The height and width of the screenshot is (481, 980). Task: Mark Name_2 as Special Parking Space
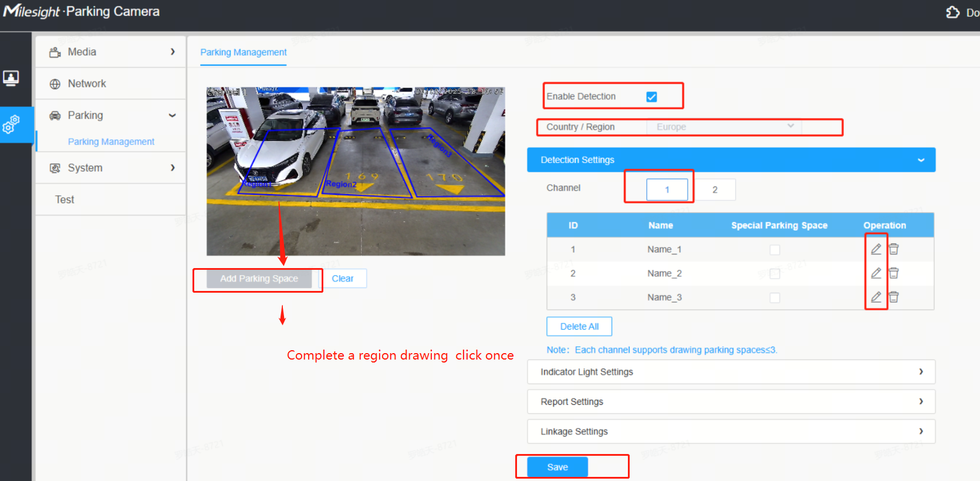(x=775, y=274)
